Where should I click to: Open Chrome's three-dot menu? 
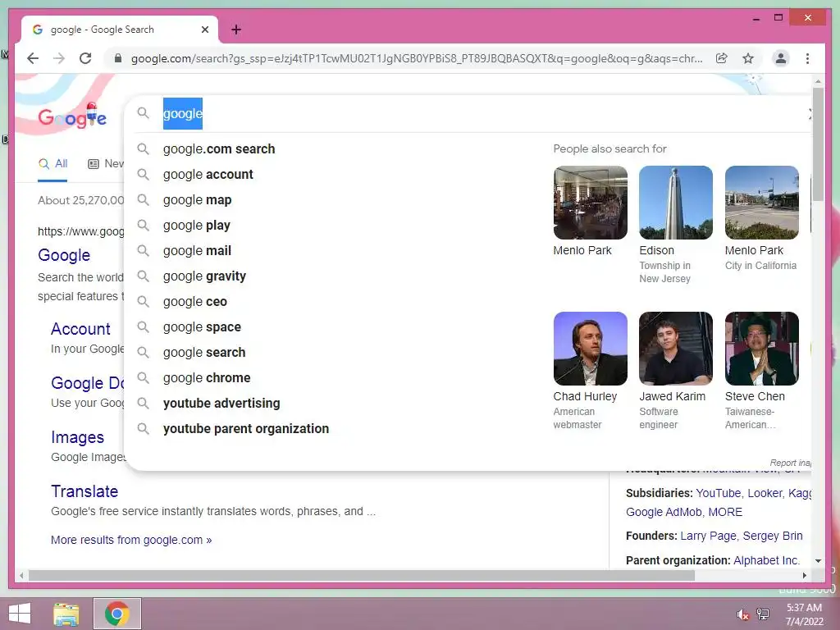pos(807,58)
